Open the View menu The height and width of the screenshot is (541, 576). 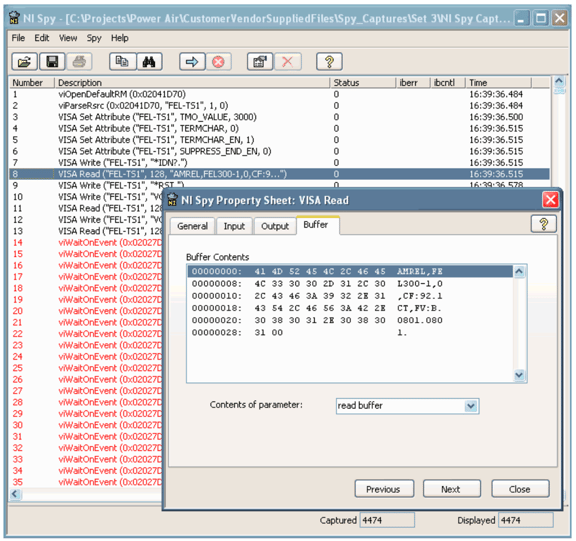coord(68,38)
